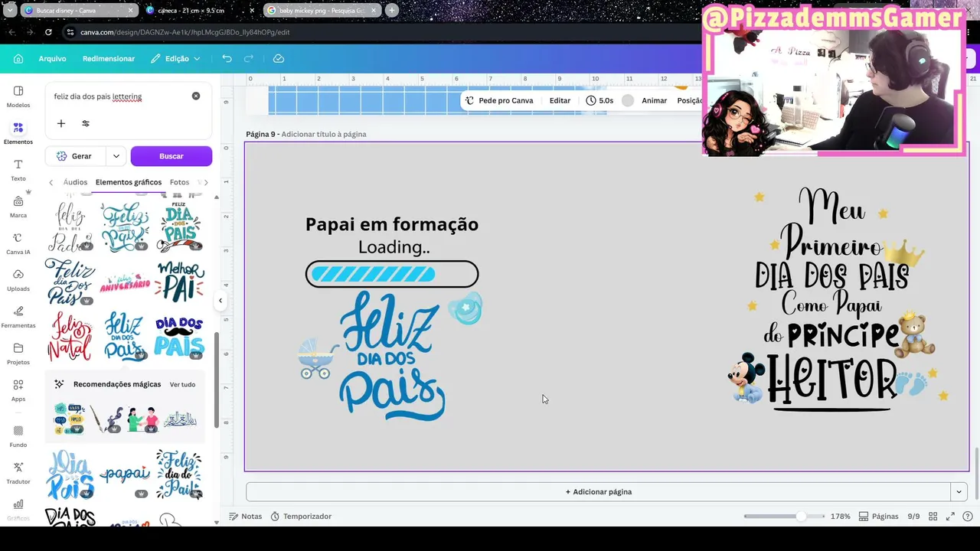Open the Texto sidebar panel
The image size is (980, 551).
(18, 170)
